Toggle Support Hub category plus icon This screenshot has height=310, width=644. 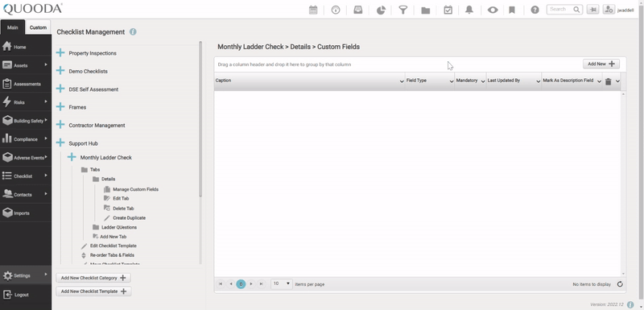click(60, 143)
